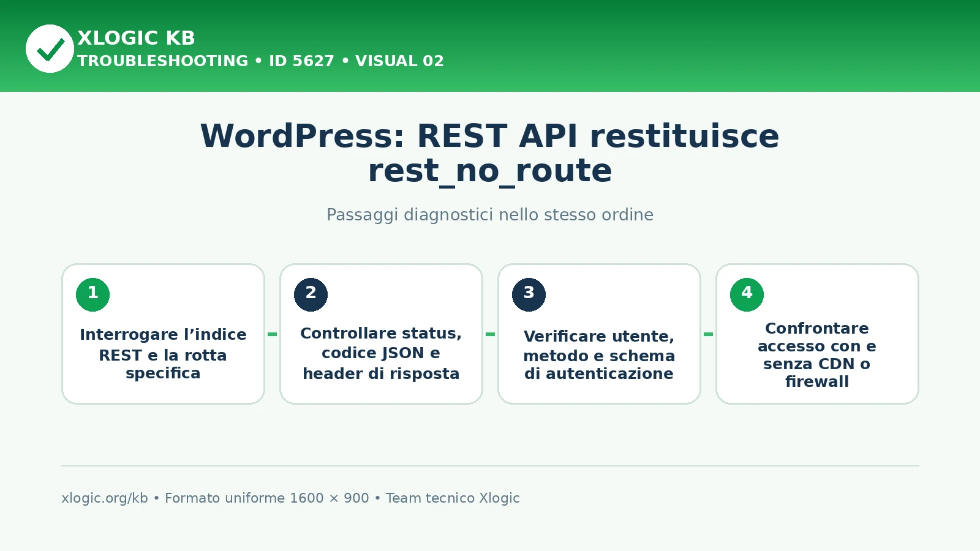This screenshot has width=980, height=551.
Task: Click the dark step 3 number badge
Action: [x=529, y=294]
